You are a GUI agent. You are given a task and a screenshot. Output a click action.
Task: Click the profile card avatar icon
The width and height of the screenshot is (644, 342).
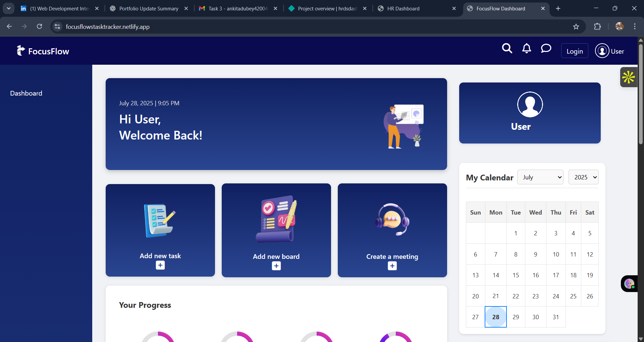point(530,105)
